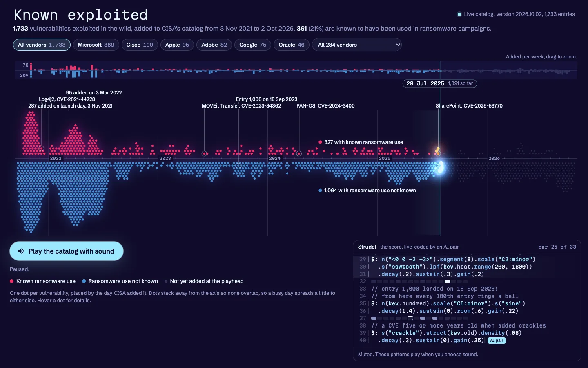Click the 287 added on launch day annotation
The width and height of the screenshot is (588, 368).
[x=71, y=106]
